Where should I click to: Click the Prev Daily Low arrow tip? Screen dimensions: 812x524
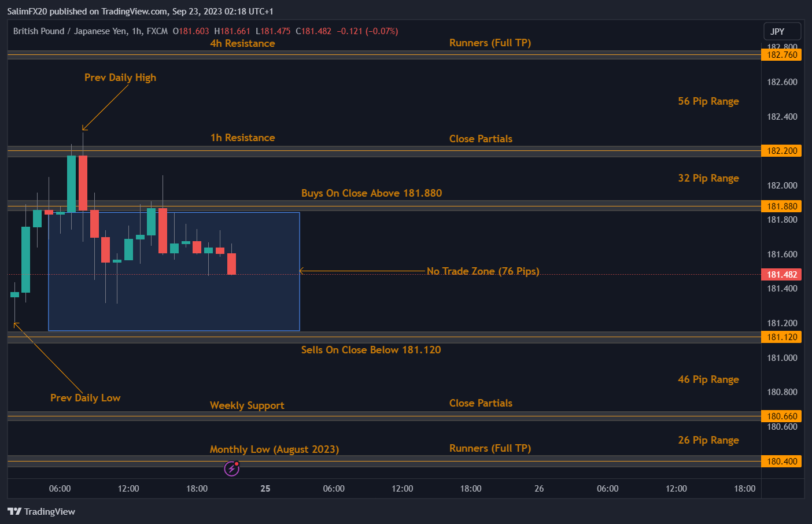(15, 324)
